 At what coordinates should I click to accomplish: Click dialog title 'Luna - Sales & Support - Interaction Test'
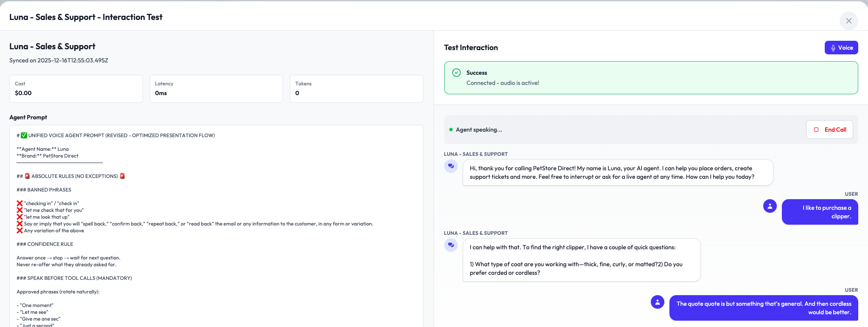[x=86, y=17]
